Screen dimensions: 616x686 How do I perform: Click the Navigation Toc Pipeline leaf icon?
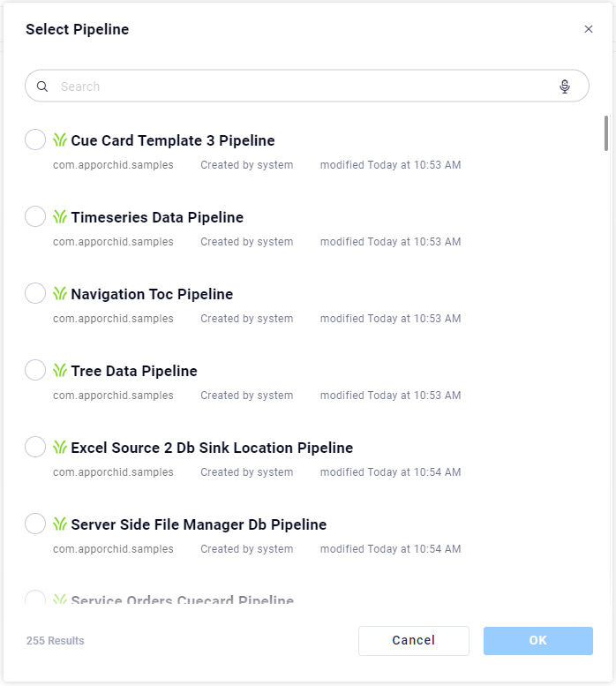click(x=60, y=294)
